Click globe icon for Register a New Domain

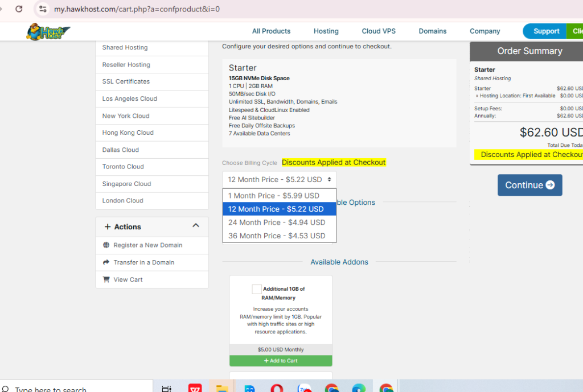pyautogui.click(x=106, y=245)
